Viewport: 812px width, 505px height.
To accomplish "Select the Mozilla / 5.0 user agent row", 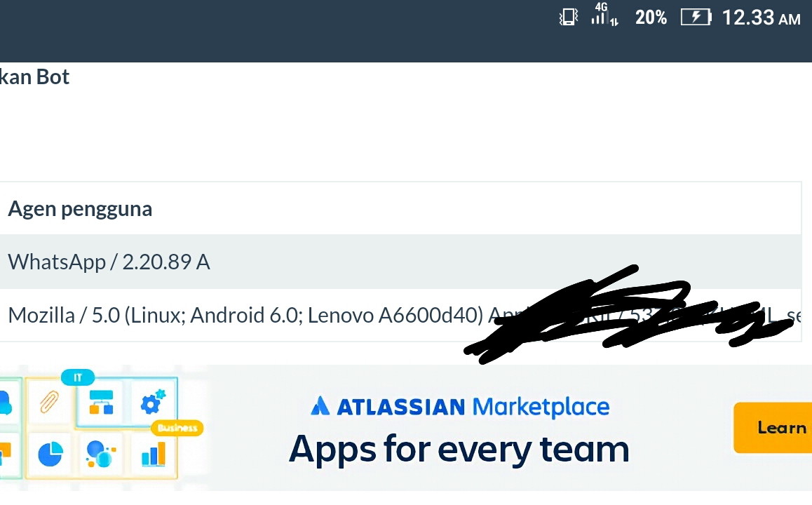I will (x=245, y=316).
